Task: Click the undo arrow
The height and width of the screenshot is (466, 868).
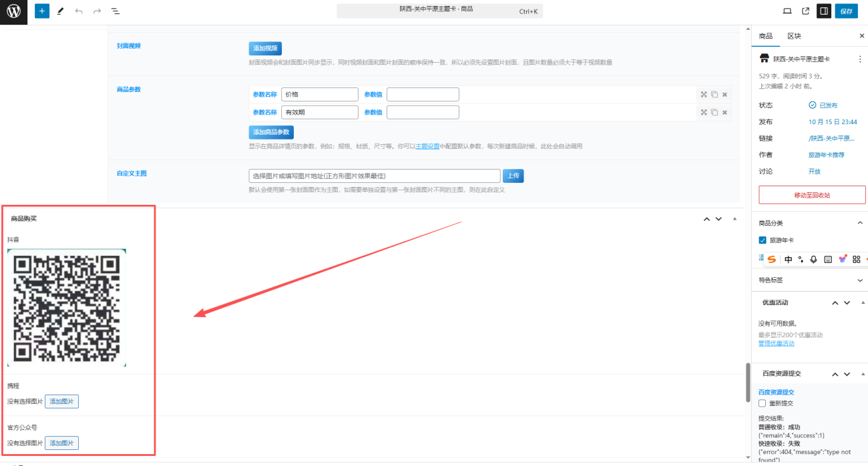Action: pos(79,11)
